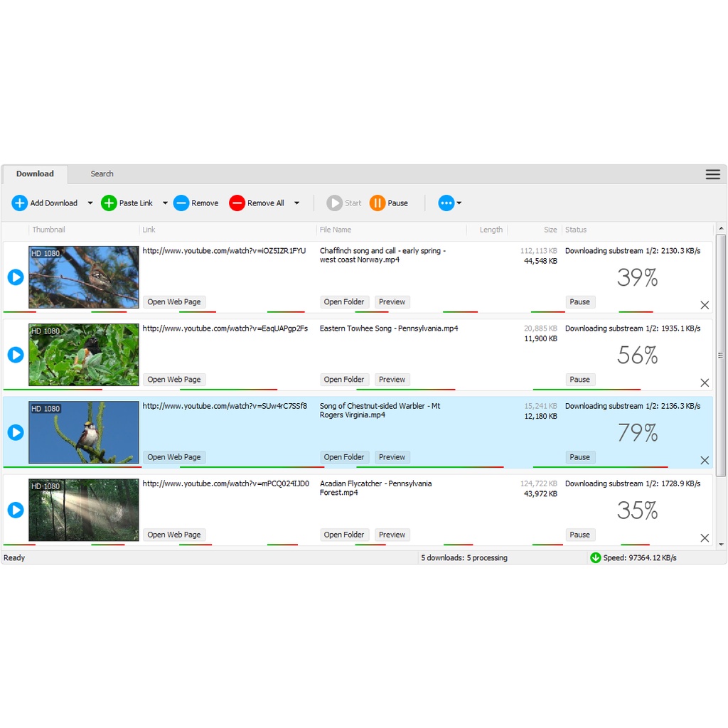Click the 'Eastern Towhee Song - Pennsylvania.mp4' filename
This screenshot has height=728, width=728.
[389, 328]
